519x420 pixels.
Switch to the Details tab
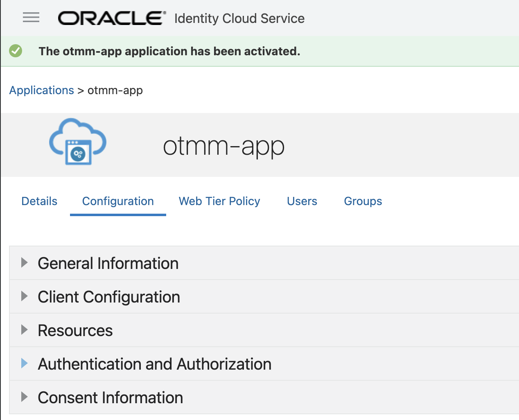(x=39, y=201)
